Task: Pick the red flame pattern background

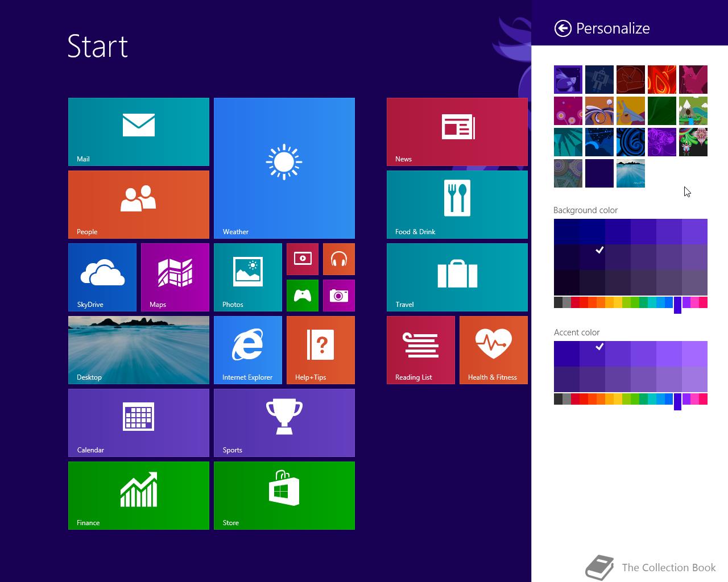Action: point(662,80)
